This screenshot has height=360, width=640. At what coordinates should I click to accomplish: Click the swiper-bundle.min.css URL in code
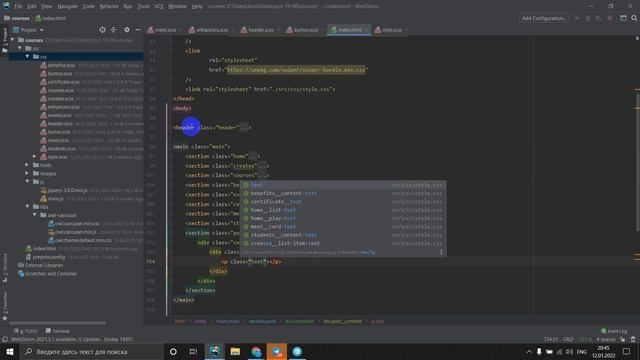(x=296, y=70)
